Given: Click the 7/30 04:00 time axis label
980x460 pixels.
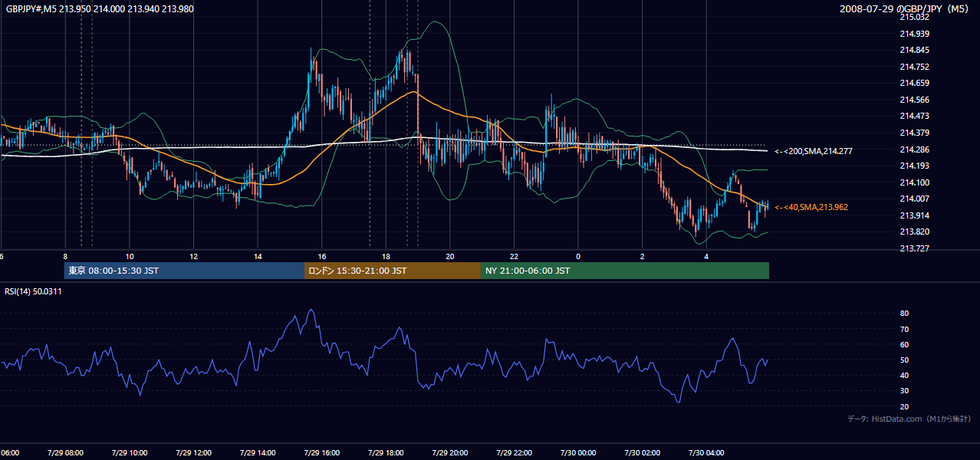Looking at the screenshot, I should coord(705,452).
